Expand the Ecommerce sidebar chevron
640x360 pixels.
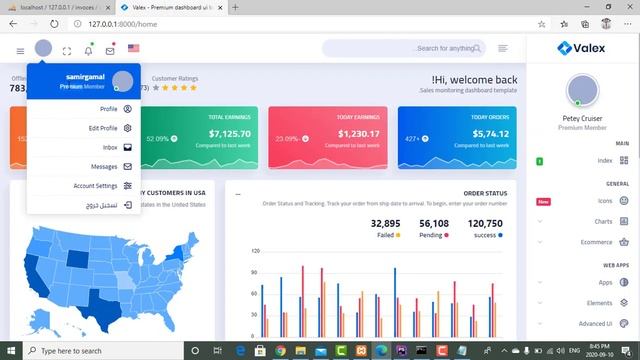pos(540,242)
